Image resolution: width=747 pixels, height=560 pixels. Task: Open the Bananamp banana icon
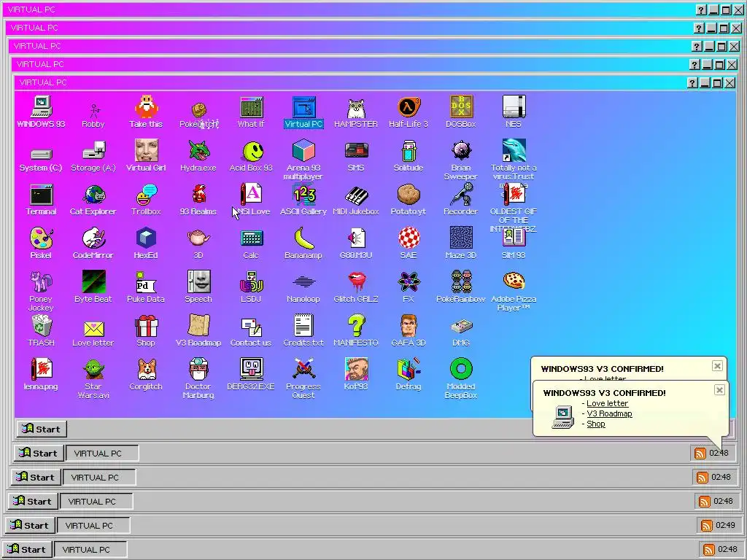[x=303, y=244]
